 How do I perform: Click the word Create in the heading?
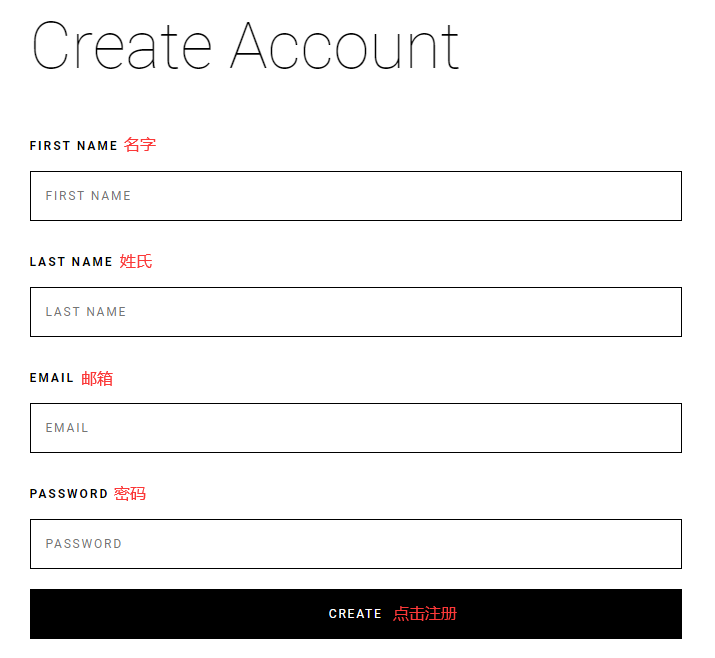(x=122, y=46)
